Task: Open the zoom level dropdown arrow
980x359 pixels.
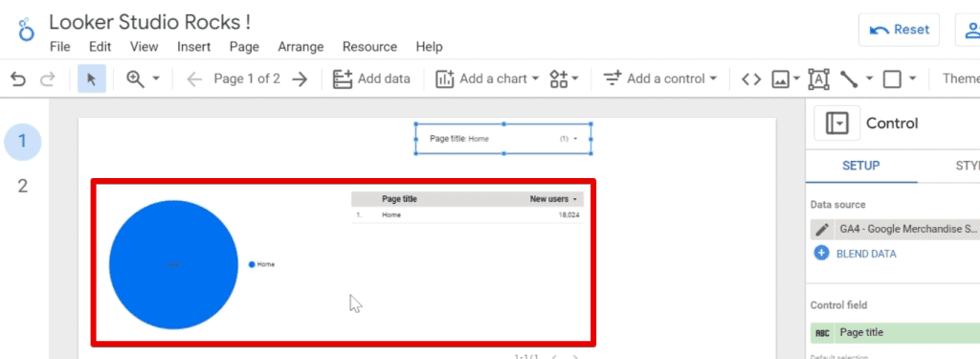Action: coord(156,79)
